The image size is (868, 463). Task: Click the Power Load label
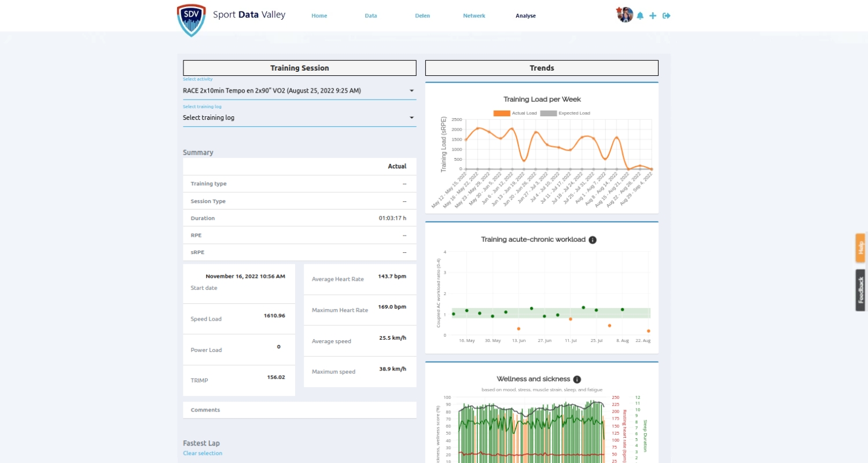pyautogui.click(x=206, y=350)
